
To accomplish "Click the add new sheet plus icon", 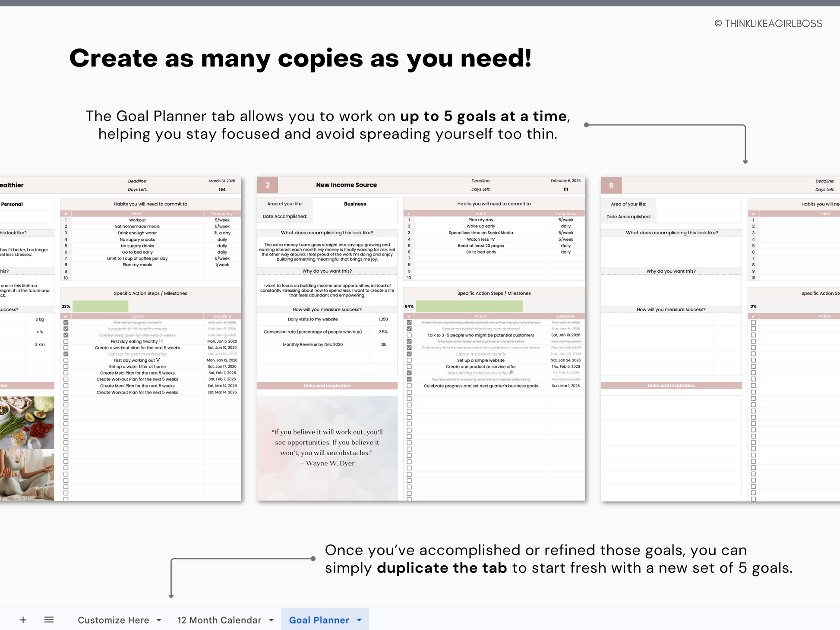I will point(23,620).
